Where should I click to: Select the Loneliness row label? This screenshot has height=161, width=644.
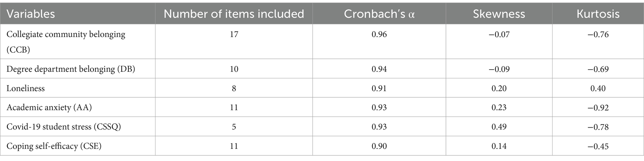(26, 88)
